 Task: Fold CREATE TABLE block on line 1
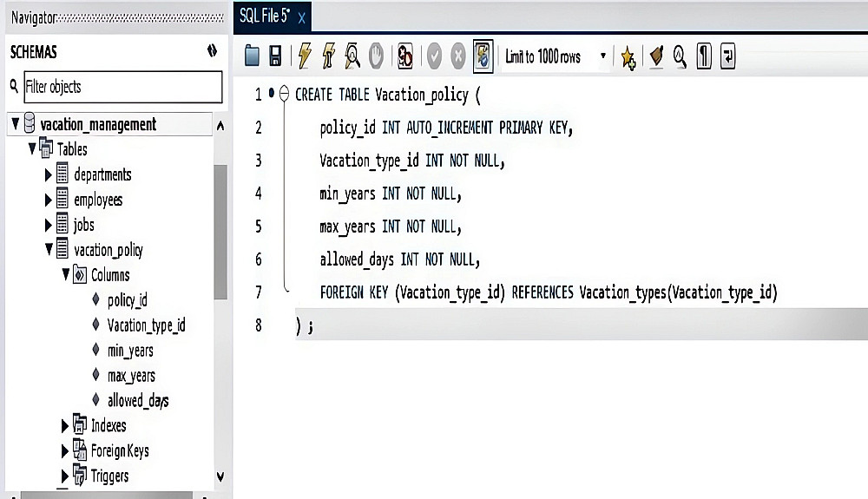(284, 93)
